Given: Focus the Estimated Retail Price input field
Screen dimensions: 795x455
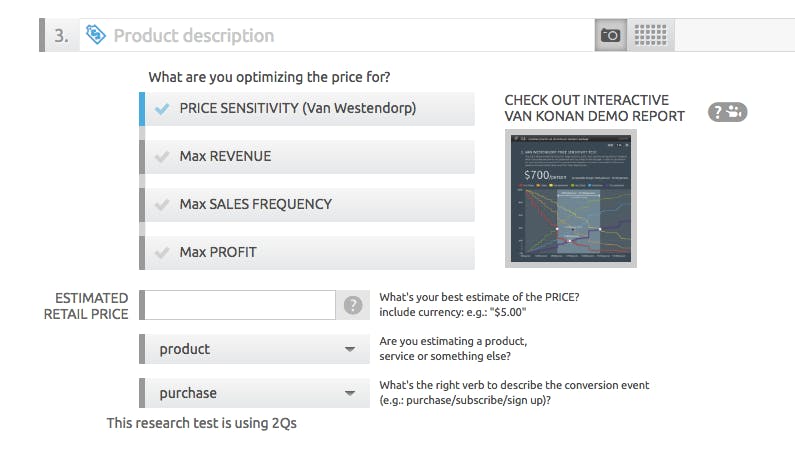Looking at the screenshot, I should point(240,305).
